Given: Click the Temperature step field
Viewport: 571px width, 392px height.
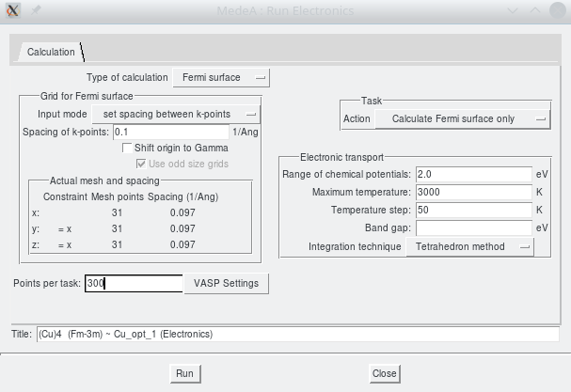Looking at the screenshot, I should click(474, 210).
